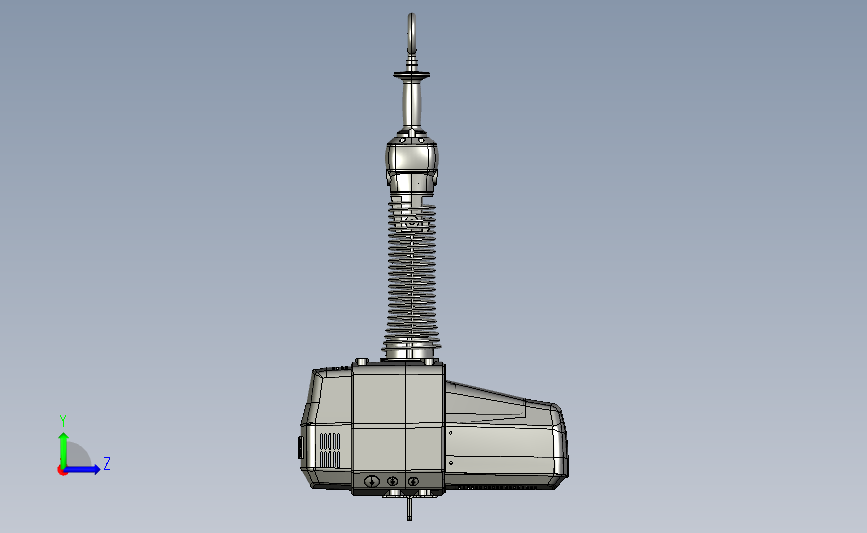Select the flanged collar below the eye hook
Viewport: 867px width, 533px height.
tap(412, 74)
